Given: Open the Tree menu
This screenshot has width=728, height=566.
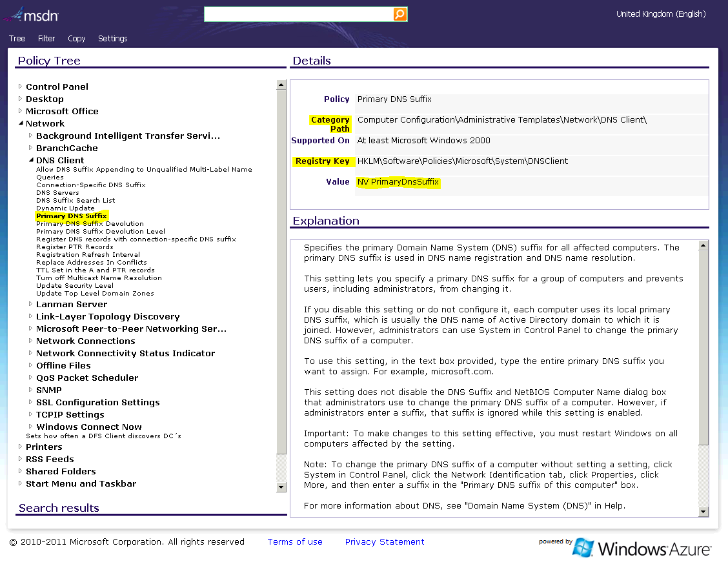Looking at the screenshot, I should tap(17, 39).
